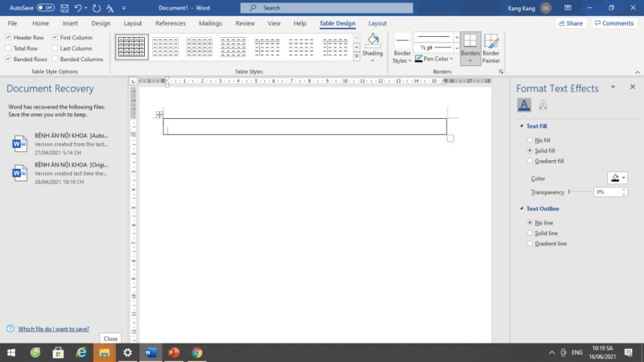Toggle the AutoSave switch
The width and height of the screenshot is (644, 362).
(x=45, y=8)
